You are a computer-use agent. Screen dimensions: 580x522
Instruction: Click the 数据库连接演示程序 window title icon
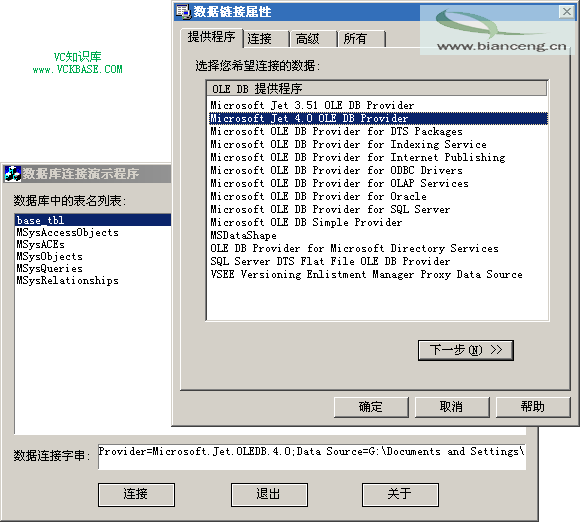tap(13, 173)
